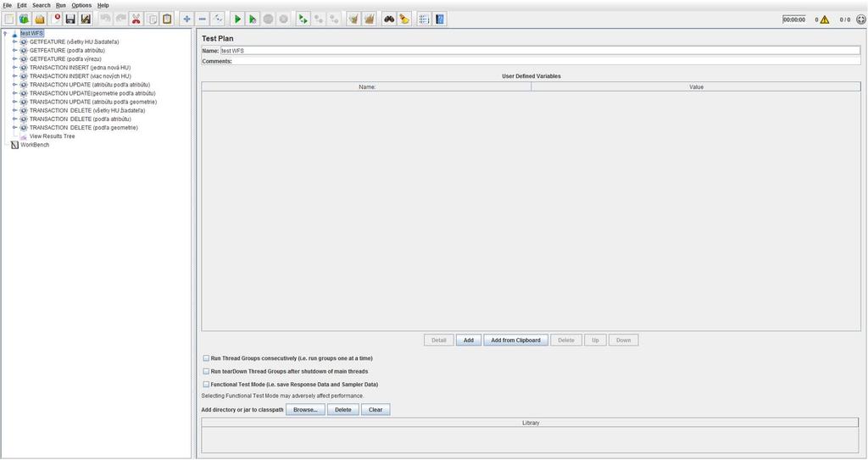Click the Copy toolbar icon

pos(152,19)
